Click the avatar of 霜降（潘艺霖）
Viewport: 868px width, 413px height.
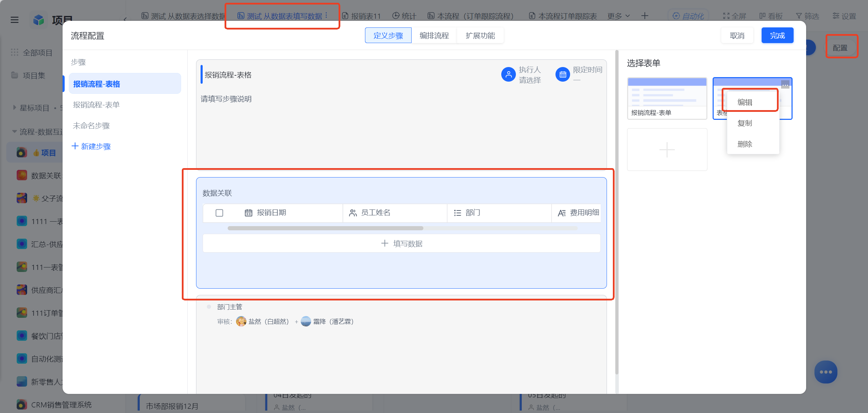306,321
